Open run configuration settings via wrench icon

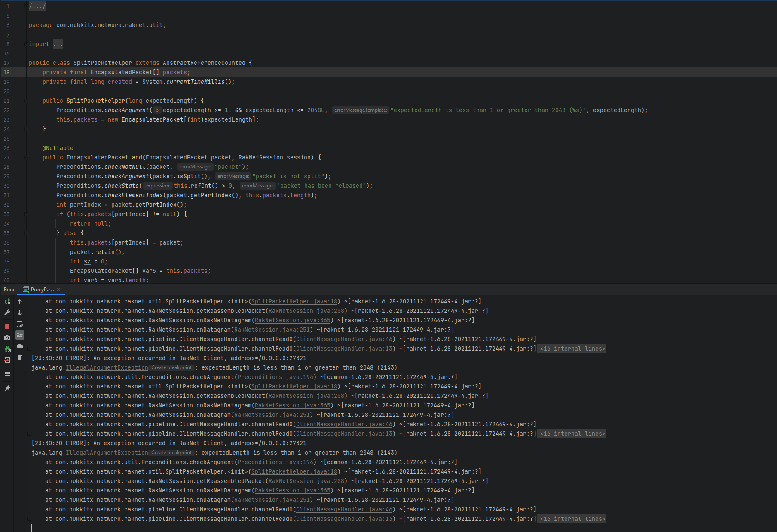(7, 313)
